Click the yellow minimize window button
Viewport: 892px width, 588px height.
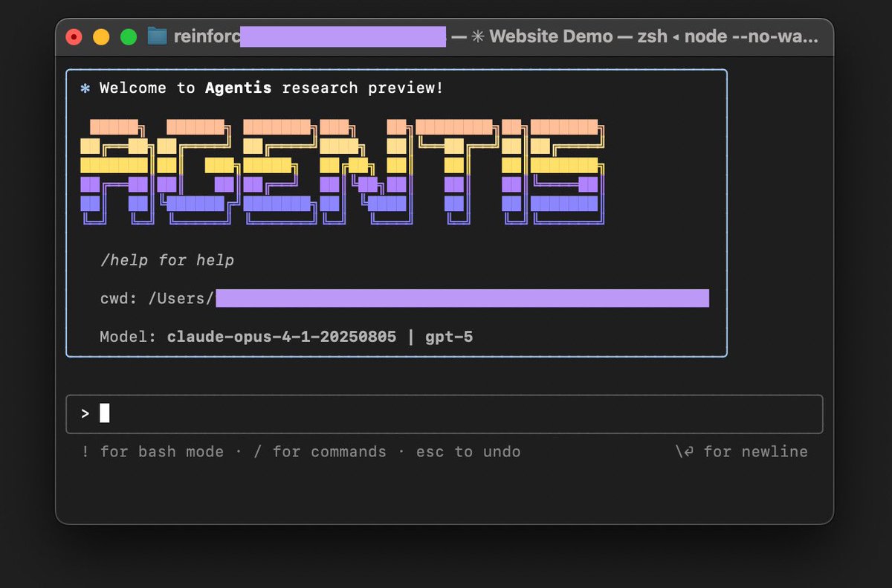[x=101, y=36]
